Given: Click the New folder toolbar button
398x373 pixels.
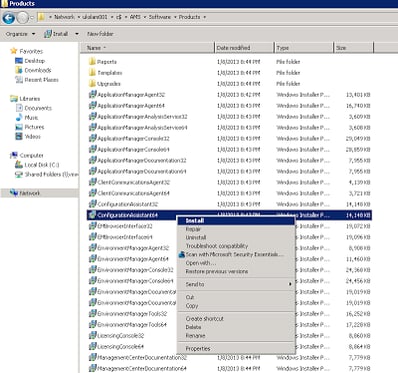Looking at the screenshot, I should [x=100, y=34].
